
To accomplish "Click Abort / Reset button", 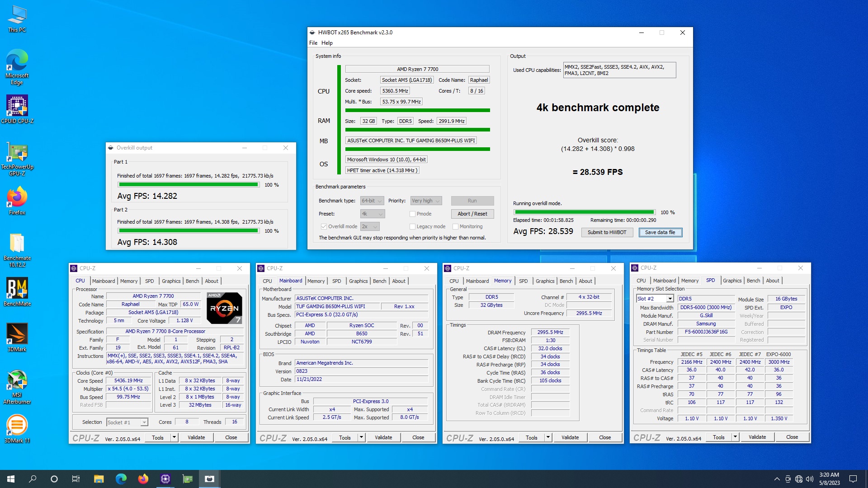I will point(472,214).
